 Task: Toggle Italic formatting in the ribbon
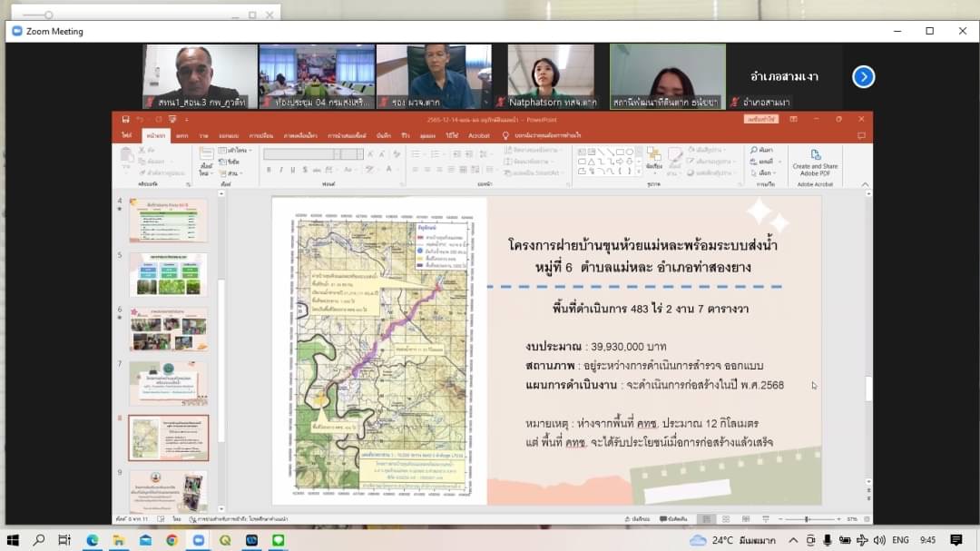coord(280,170)
